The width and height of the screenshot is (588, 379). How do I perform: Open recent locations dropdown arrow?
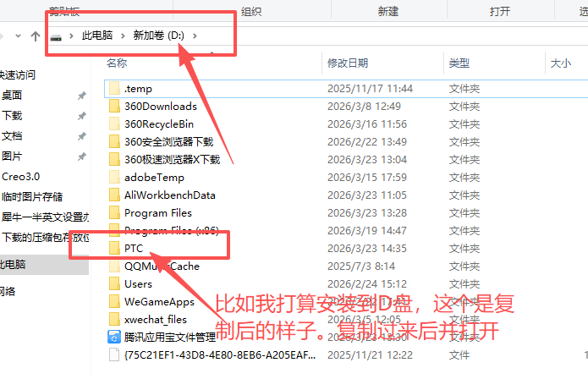click(18, 36)
